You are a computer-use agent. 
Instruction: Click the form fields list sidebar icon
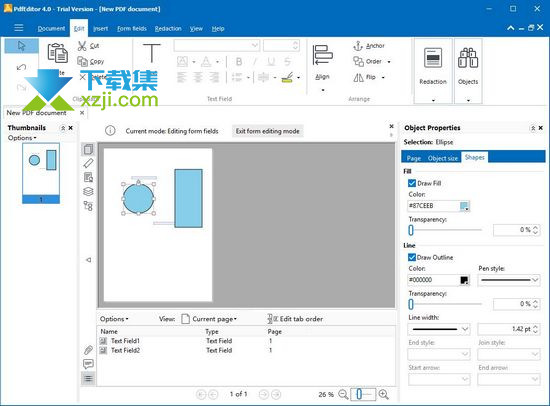88,379
